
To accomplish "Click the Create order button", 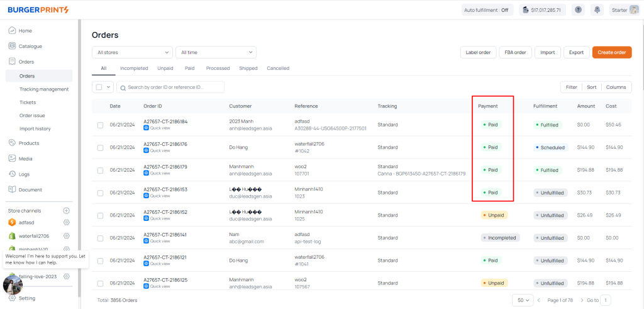I will [x=611, y=52].
